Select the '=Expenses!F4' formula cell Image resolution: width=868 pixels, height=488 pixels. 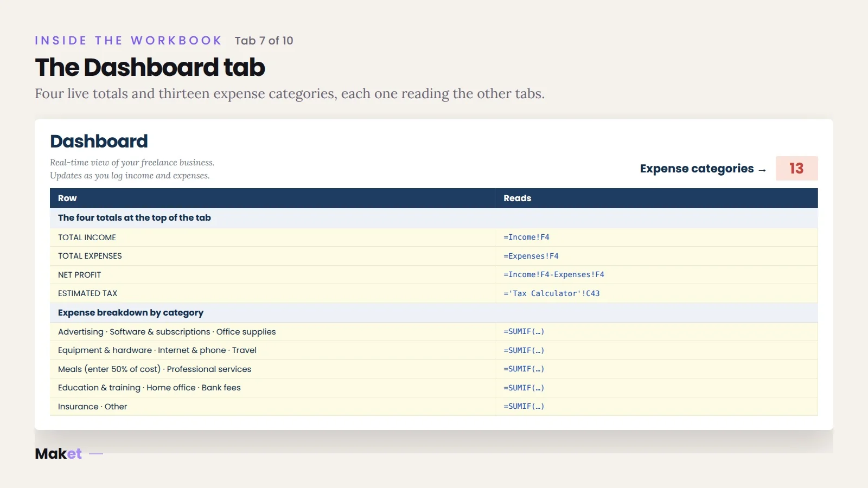pyautogui.click(x=656, y=256)
